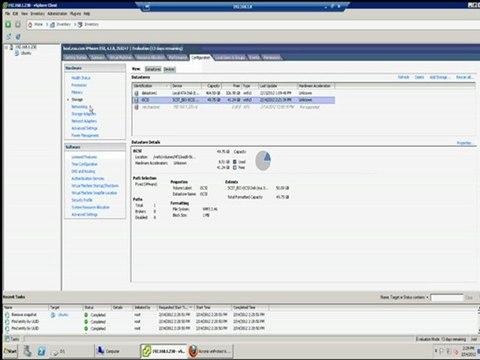Image resolution: width=480 pixels, height=360 pixels.
Task: Collapse the host node in inventory tree
Action: pos(6,47)
